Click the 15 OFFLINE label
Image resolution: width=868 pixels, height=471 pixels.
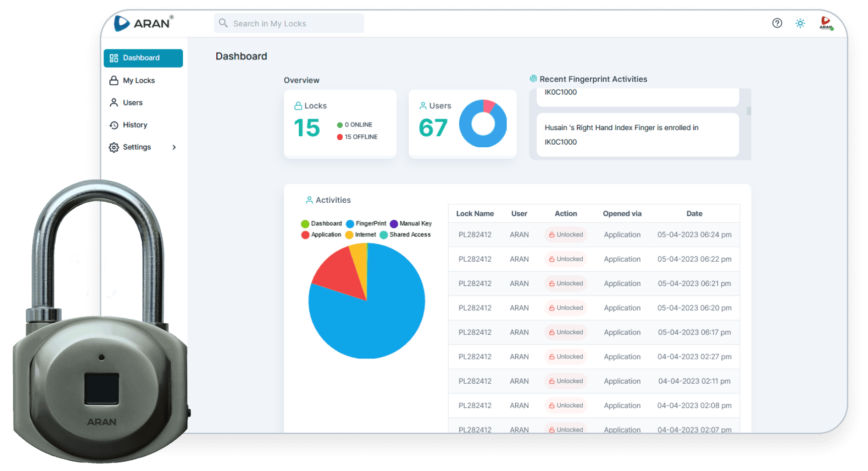tap(361, 137)
